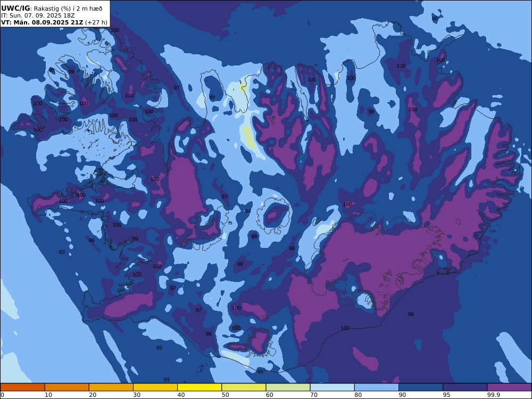Click the dark orange 0–10 legend swatch
Image resolution: width=532 pixels, height=399 pixels.
pyautogui.click(x=22, y=387)
